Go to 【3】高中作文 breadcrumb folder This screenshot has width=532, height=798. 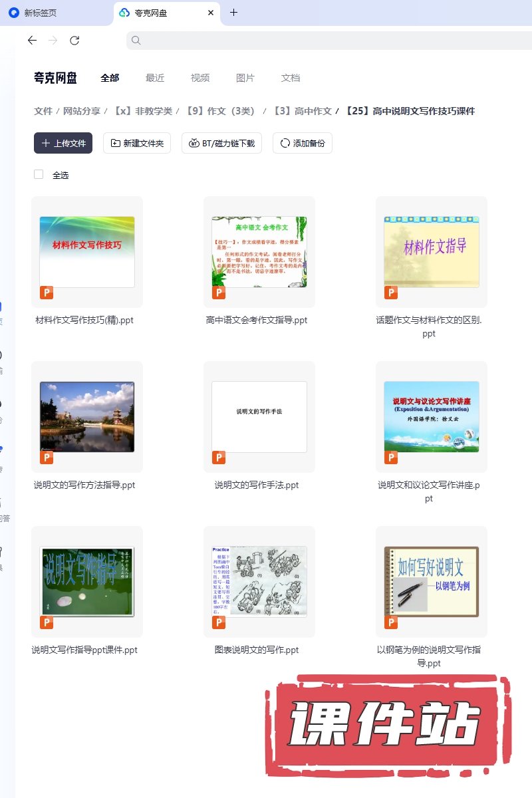click(x=302, y=111)
